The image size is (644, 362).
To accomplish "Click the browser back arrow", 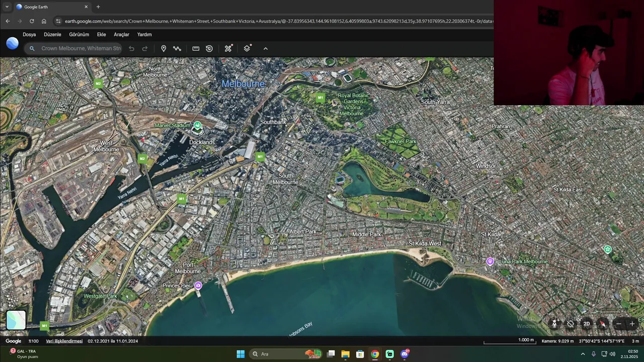I will point(8,21).
